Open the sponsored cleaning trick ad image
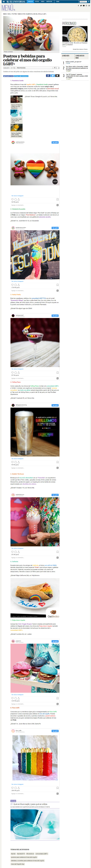Screen dimensions: 91x868 [75, 34]
